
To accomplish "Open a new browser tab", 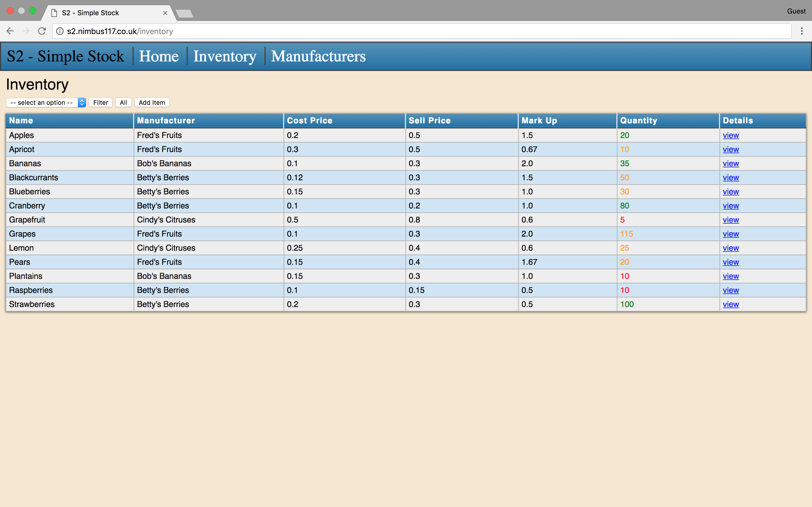I will tap(184, 14).
